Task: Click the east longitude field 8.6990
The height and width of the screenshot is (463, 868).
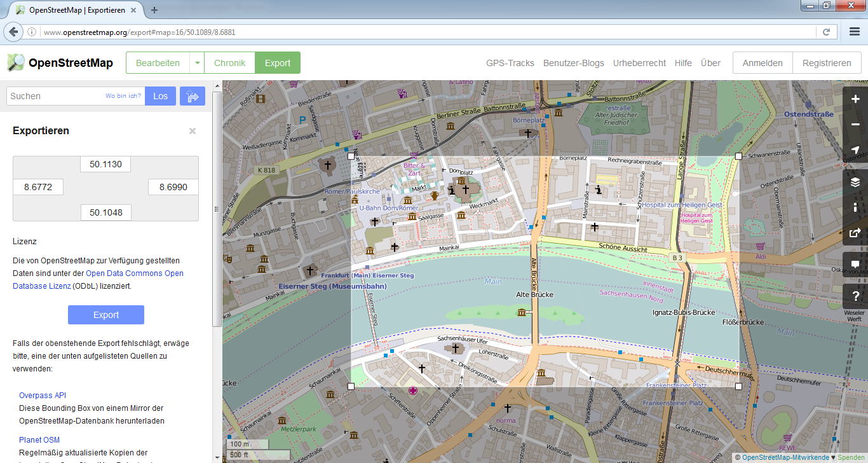Action: [173, 187]
